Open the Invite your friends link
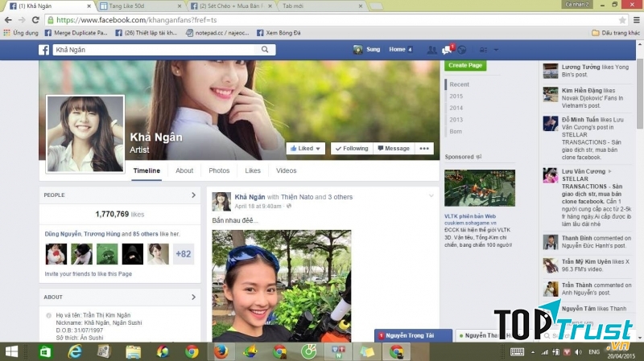 click(x=89, y=273)
